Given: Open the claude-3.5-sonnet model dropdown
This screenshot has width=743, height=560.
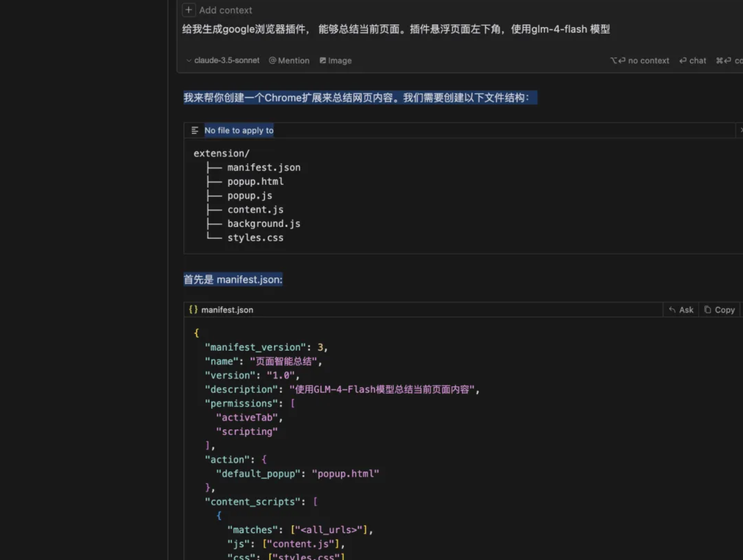Looking at the screenshot, I should point(223,61).
